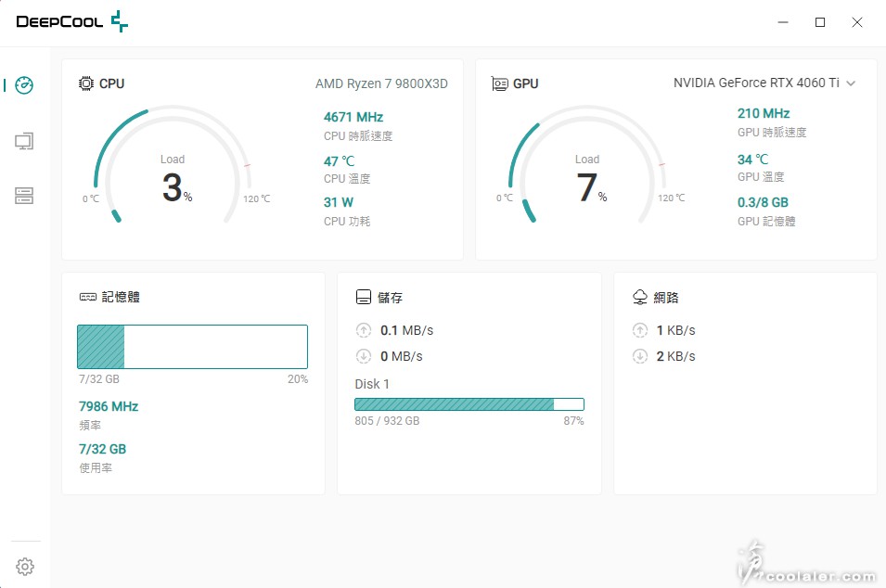The width and height of the screenshot is (886, 588).
Task: Click the GPU load 7% reading
Action: click(592, 187)
